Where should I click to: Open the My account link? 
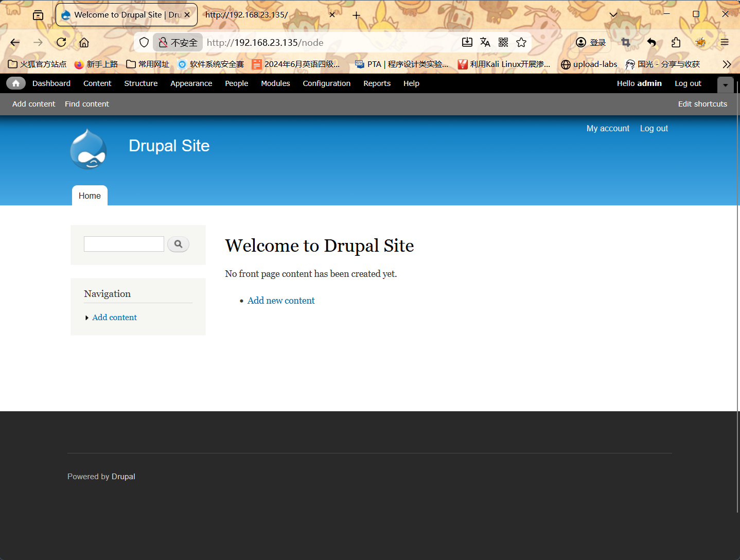coord(608,129)
